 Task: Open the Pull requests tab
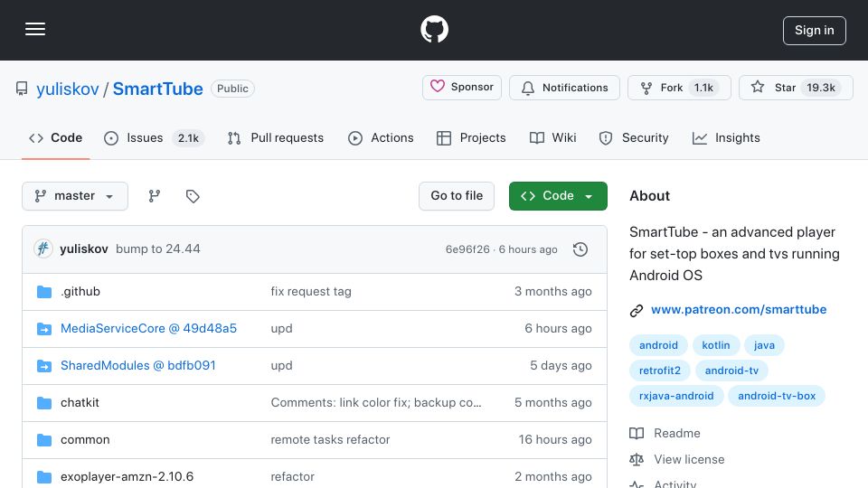coord(276,137)
